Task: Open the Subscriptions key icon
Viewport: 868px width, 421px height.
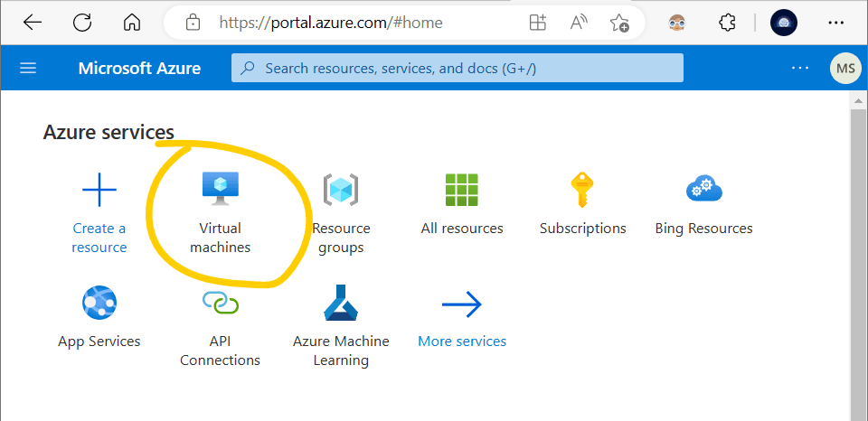Action: pos(582,189)
